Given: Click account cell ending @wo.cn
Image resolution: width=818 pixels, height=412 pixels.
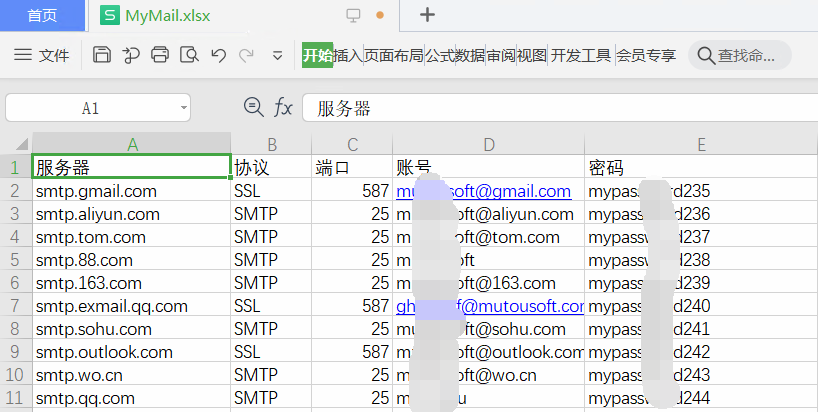Looking at the screenshot, I should pyautogui.click(x=488, y=374).
